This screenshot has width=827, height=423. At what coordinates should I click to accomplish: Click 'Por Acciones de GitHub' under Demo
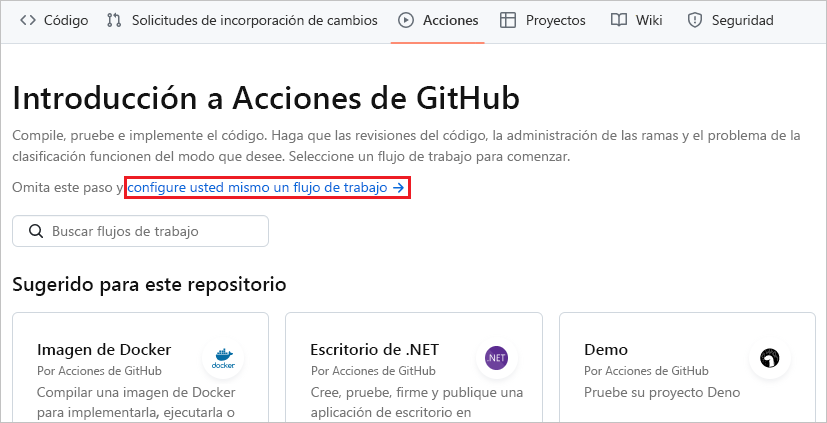[646, 371]
